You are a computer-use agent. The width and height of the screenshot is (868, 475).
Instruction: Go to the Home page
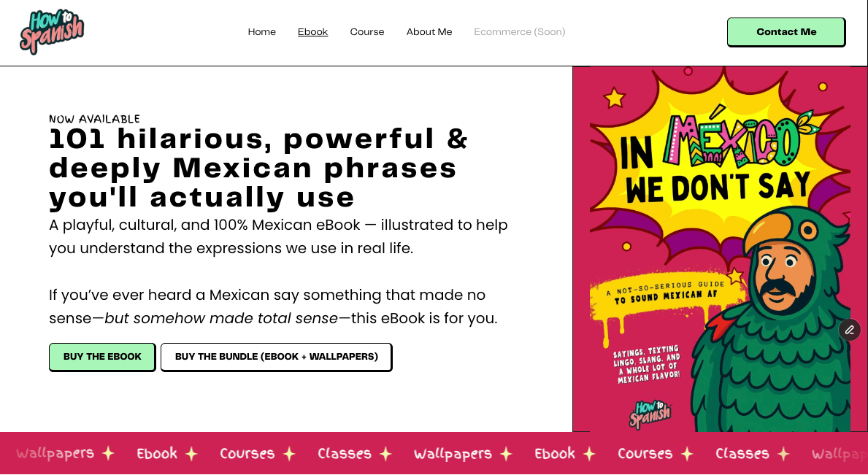(x=262, y=32)
